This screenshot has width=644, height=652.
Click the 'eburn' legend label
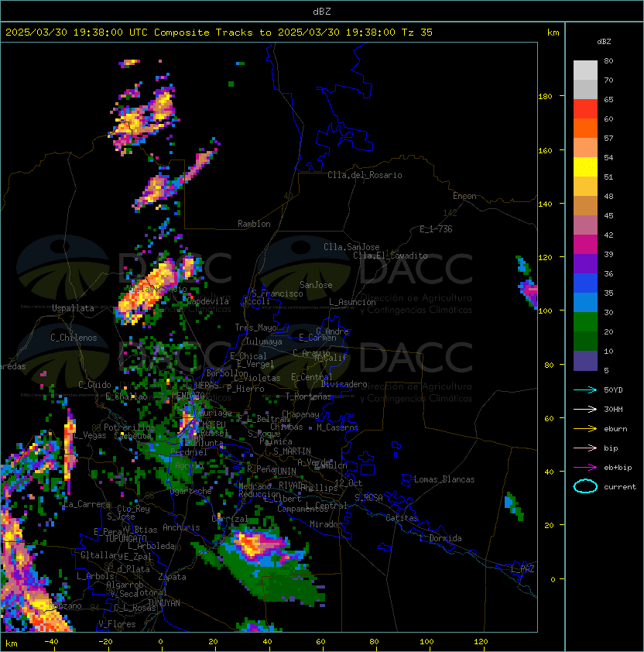coord(615,429)
